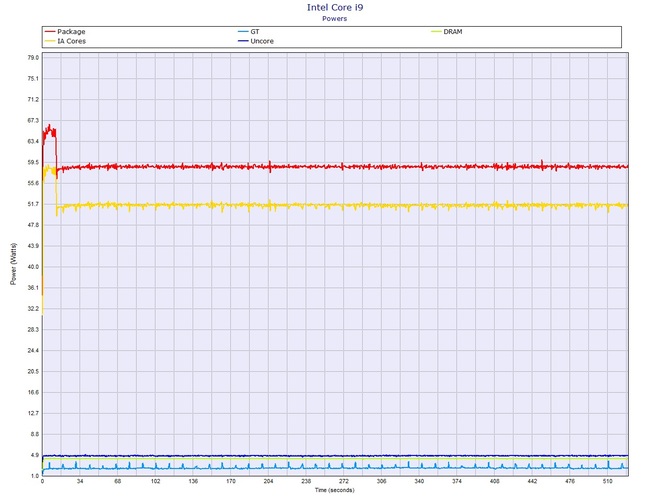Click the 28.3 value on power axis
670x502 pixels.
click(x=33, y=330)
